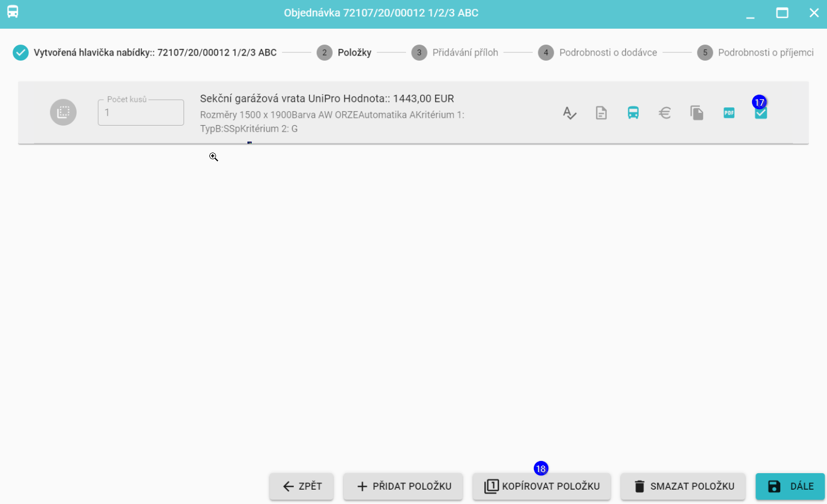
Task: Go to step 2 Položky
Action: pyautogui.click(x=344, y=53)
